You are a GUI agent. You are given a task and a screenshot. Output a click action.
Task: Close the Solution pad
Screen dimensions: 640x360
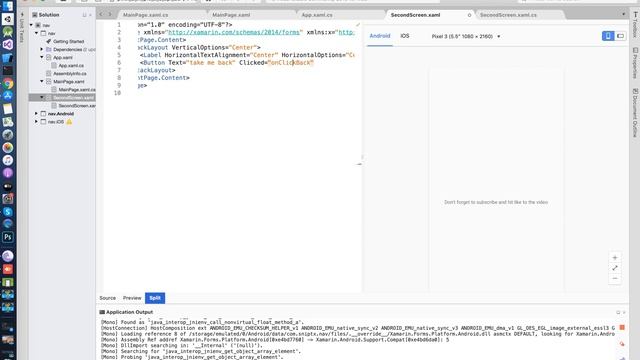click(91, 15)
